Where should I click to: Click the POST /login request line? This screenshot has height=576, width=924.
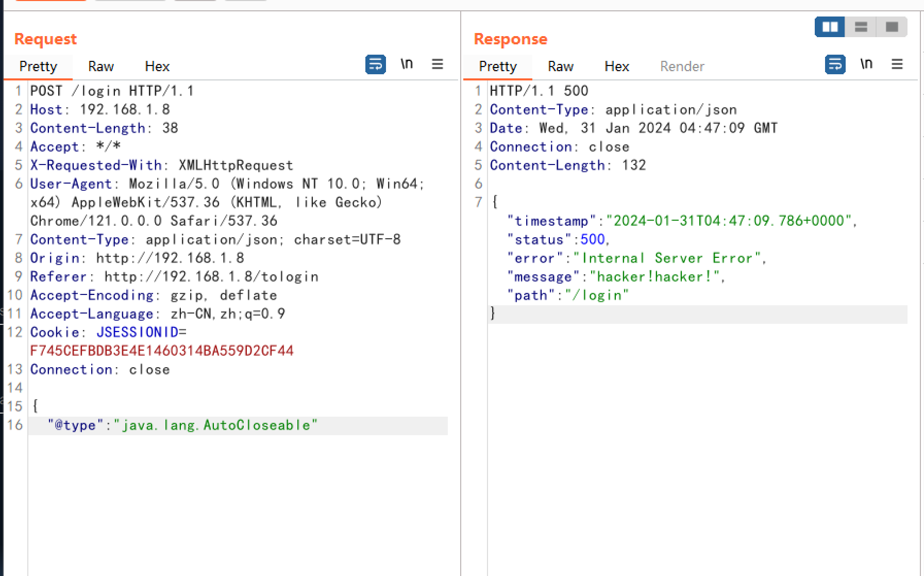tap(112, 91)
